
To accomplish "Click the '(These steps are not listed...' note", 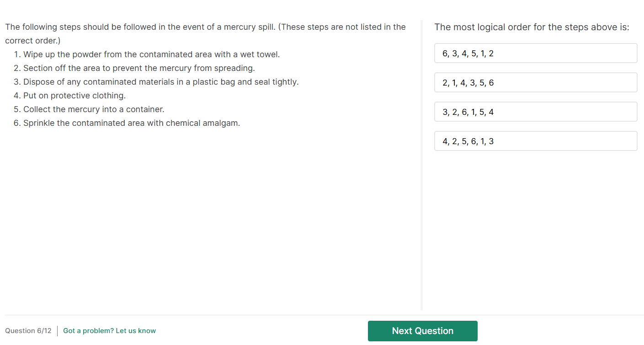I will pyautogui.click(x=342, y=27).
